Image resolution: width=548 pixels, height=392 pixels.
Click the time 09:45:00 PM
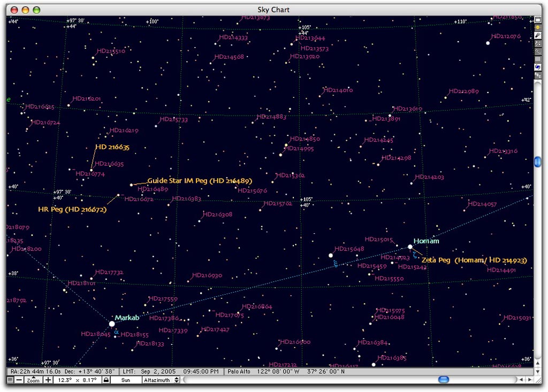pyautogui.click(x=201, y=371)
